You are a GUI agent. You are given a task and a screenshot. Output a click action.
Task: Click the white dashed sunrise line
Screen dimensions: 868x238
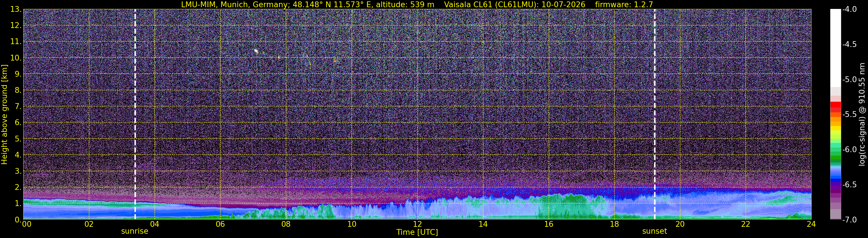pos(135,114)
